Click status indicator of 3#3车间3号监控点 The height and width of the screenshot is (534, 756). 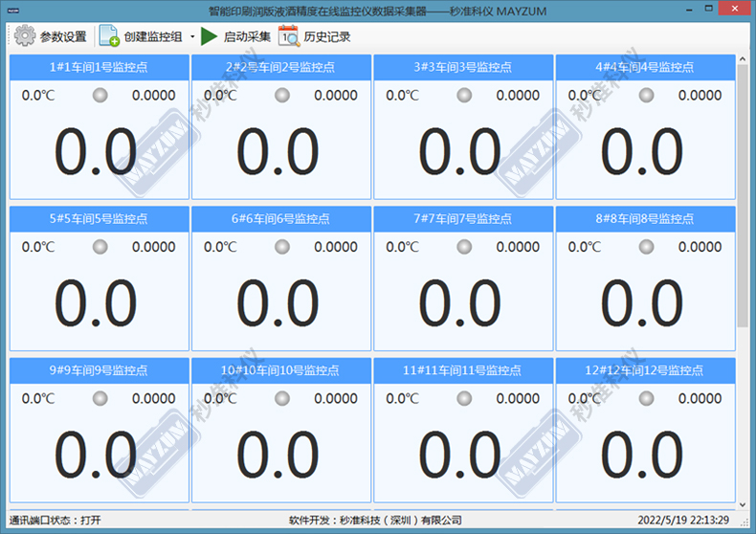tap(464, 96)
